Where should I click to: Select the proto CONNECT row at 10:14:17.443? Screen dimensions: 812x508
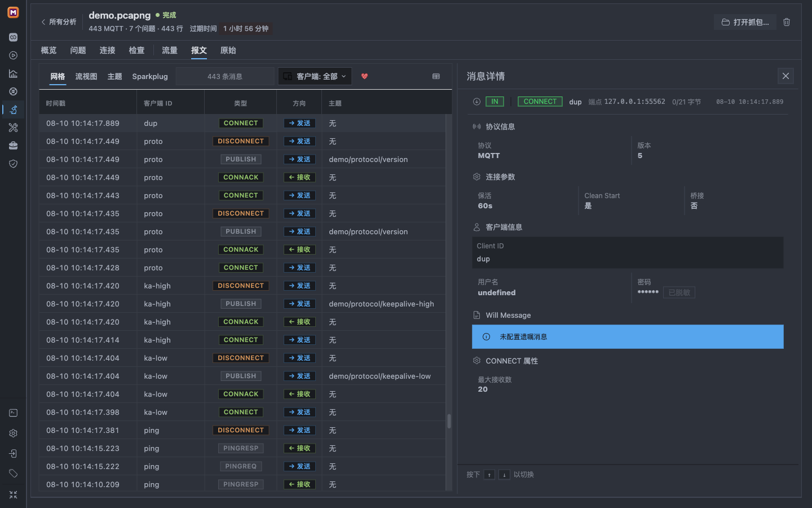(x=242, y=195)
